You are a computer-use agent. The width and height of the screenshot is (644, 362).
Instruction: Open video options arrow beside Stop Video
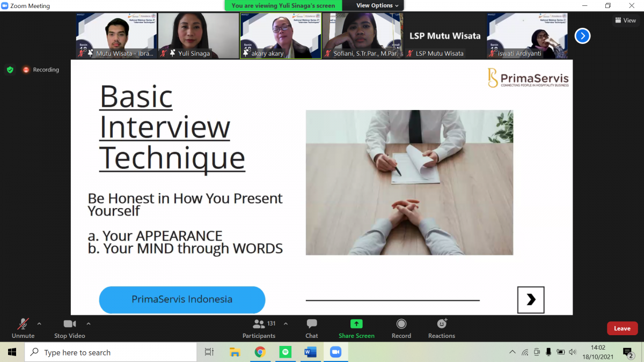(89, 324)
